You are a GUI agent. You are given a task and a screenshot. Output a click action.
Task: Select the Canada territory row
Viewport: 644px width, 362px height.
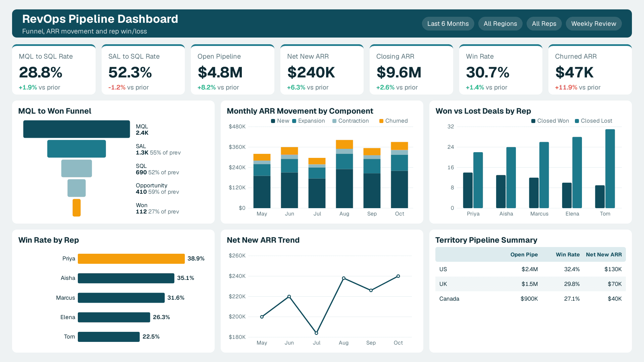click(x=530, y=299)
